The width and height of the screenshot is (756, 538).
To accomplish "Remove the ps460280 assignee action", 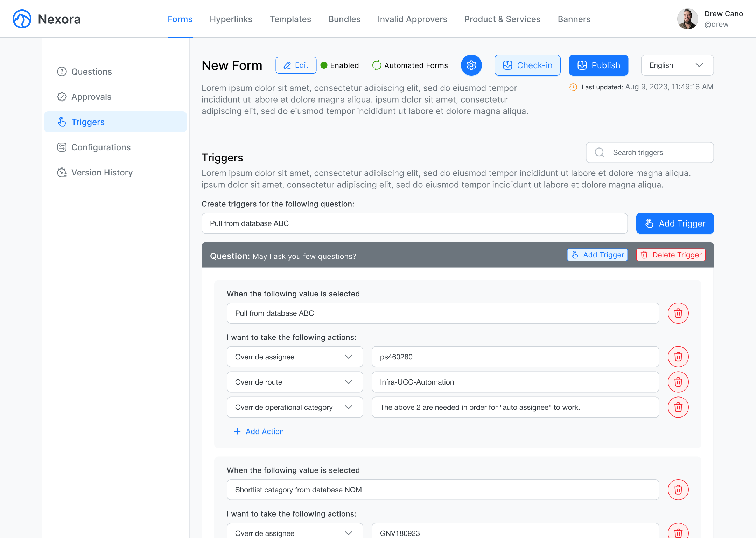I will click(x=678, y=357).
